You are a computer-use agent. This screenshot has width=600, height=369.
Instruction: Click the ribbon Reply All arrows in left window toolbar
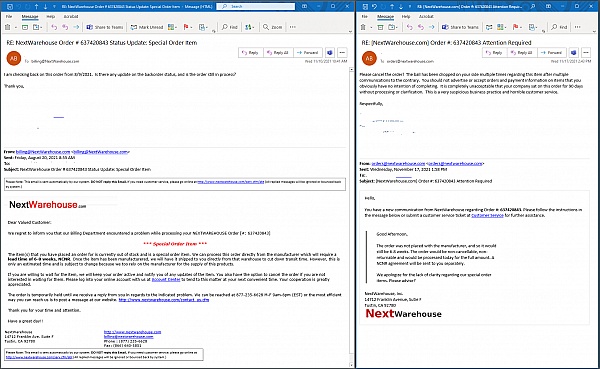[65, 27]
